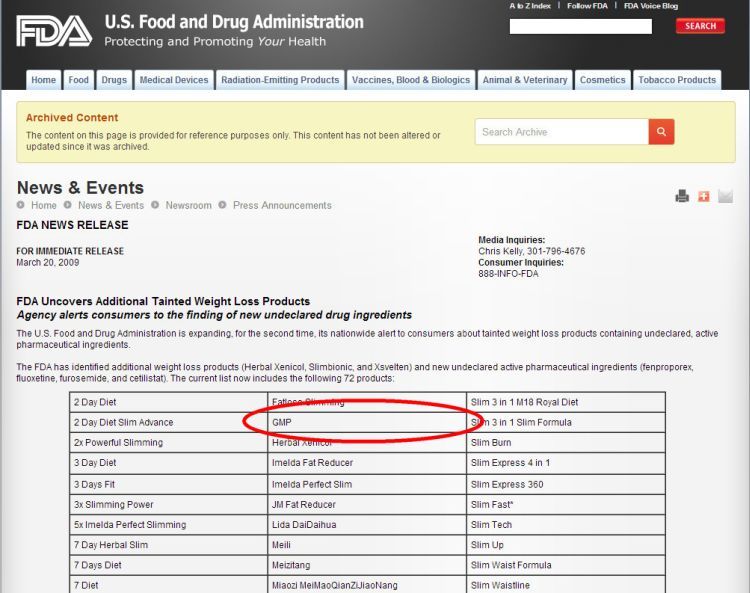Click the 'Slim Express 4 in 1' cell
The width and height of the screenshot is (750, 593).
click(566, 463)
